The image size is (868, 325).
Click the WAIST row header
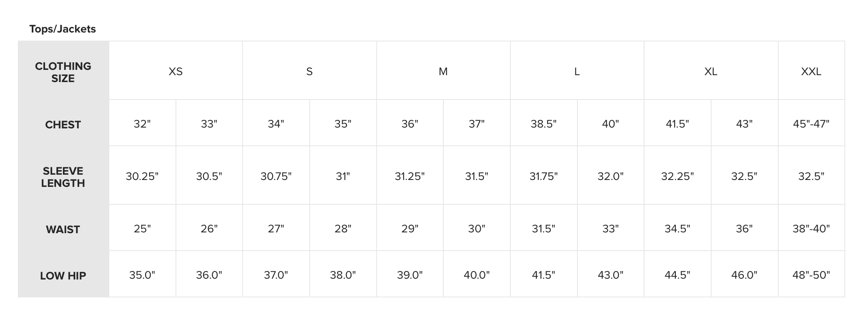point(63,229)
